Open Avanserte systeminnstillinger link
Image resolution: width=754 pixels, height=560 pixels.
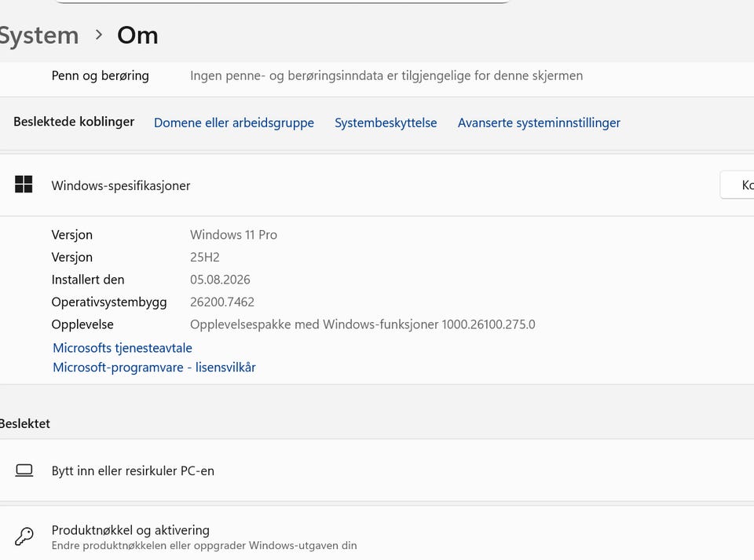539,123
